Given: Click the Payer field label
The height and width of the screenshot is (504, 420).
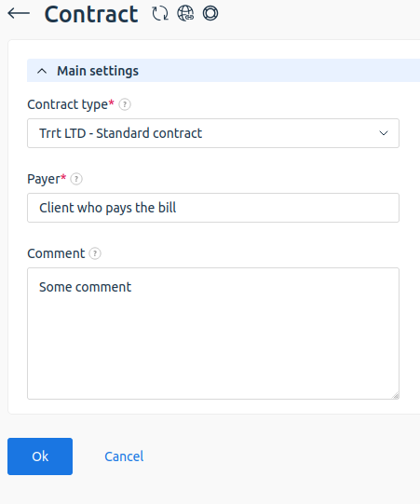Looking at the screenshot, I should click(x=47, y=180).
